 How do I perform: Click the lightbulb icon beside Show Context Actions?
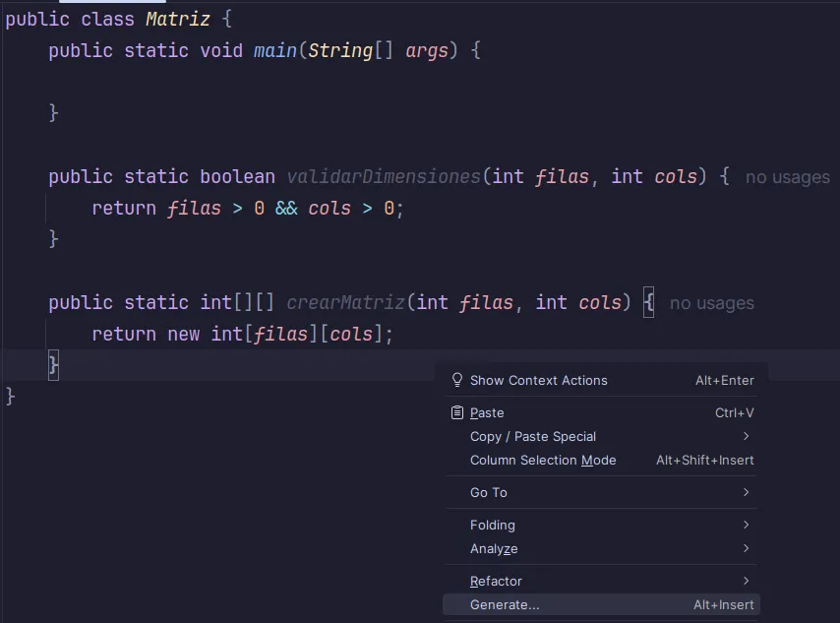tap(457, 380)
